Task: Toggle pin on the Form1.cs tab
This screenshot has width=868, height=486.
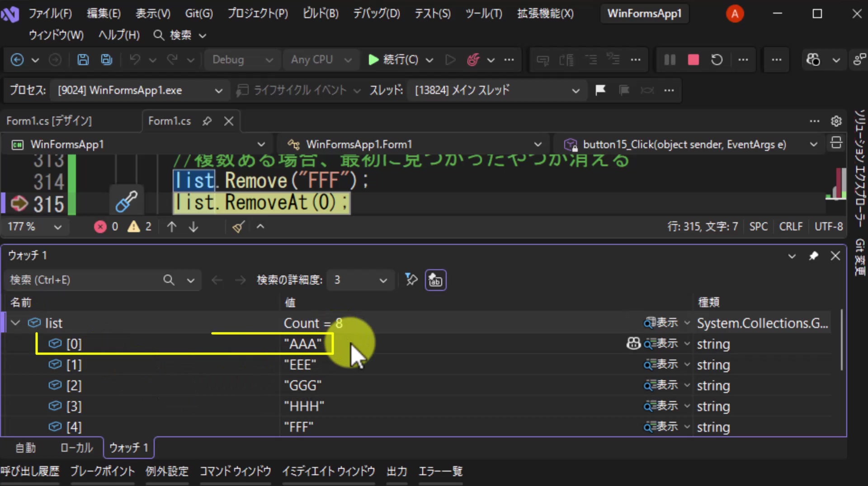Action: [x=207, y=121]
